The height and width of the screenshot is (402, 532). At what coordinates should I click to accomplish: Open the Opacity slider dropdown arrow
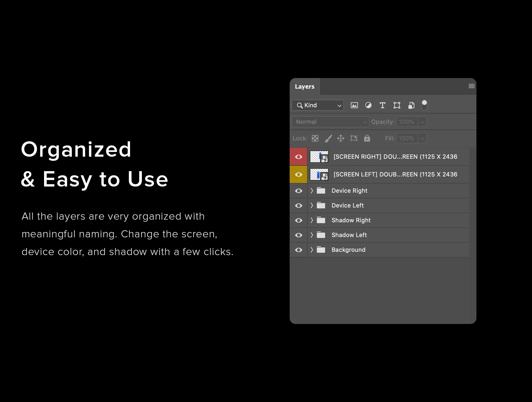coord(422,122)
